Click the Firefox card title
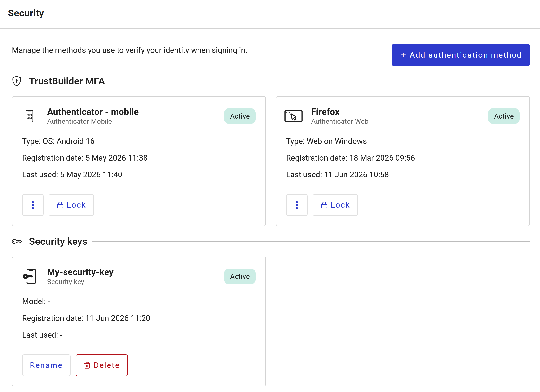Image resolution: width=540 pixels, height=392 pixels. pos(325,112)
